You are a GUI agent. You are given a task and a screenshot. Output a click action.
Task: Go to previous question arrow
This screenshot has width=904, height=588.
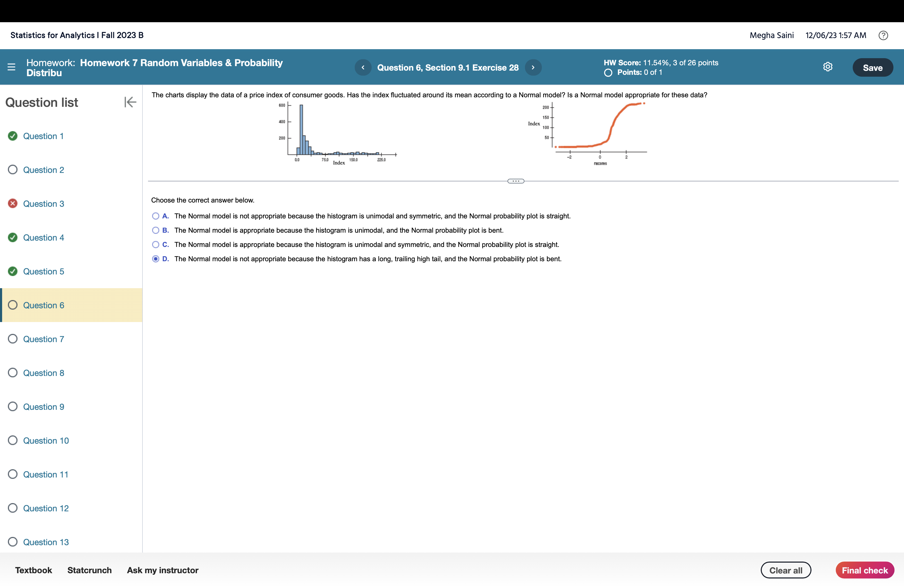363,68
